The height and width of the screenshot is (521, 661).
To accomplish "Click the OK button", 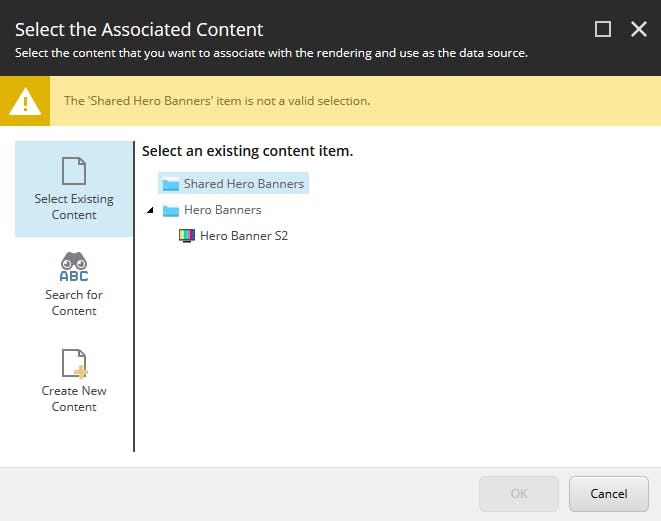I will point(519,494).
